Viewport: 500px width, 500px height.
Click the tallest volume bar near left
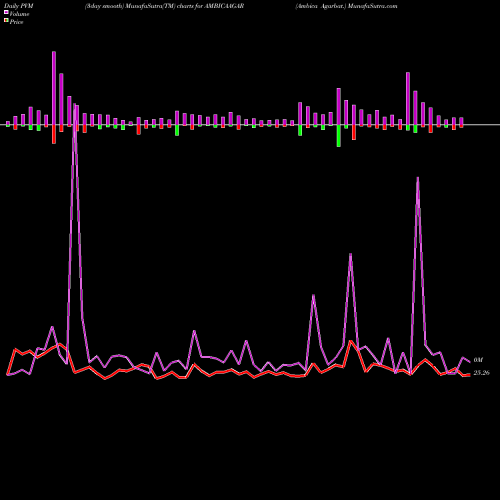pos(54,88)
